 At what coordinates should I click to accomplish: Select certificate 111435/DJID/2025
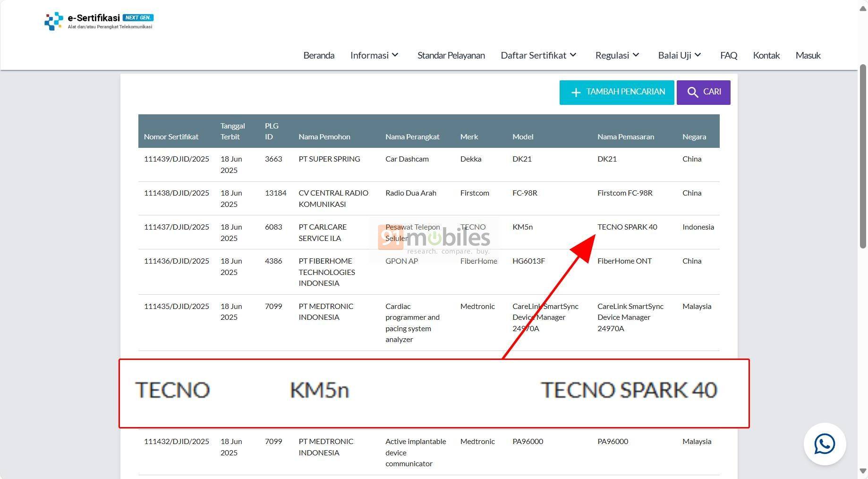coord(177,307)
